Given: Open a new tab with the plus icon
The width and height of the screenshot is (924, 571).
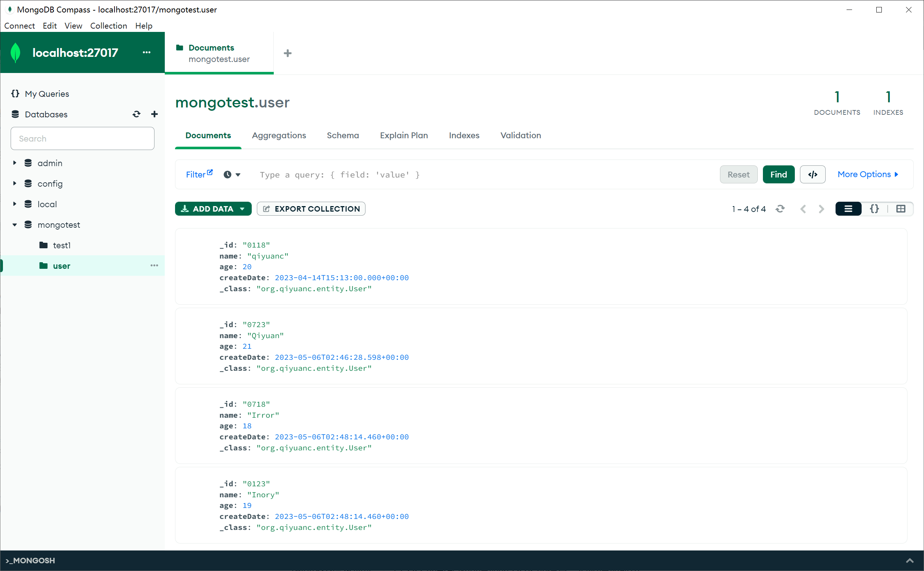Looking at the screenshot, I should (x=287, y=53).
